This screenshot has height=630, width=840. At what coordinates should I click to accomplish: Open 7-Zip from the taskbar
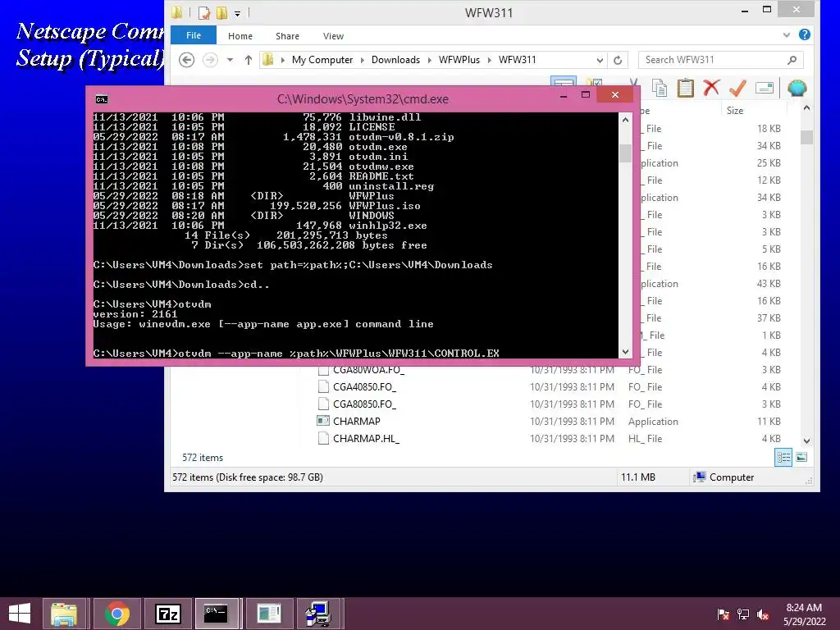point(167,614)
